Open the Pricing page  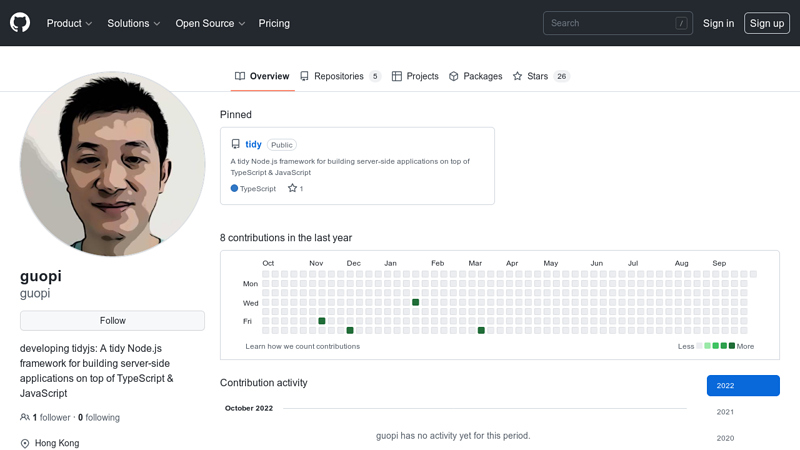click(274, 23)
